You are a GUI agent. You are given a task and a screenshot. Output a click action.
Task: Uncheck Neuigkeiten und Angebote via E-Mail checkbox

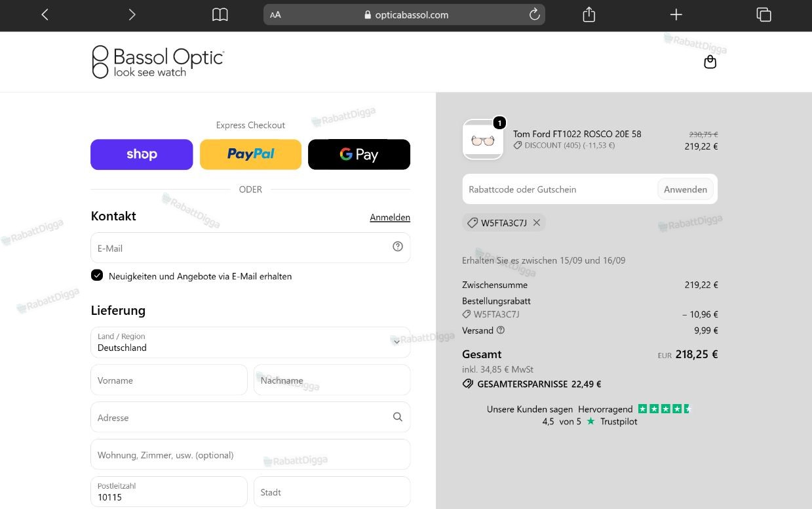point(97,275)
